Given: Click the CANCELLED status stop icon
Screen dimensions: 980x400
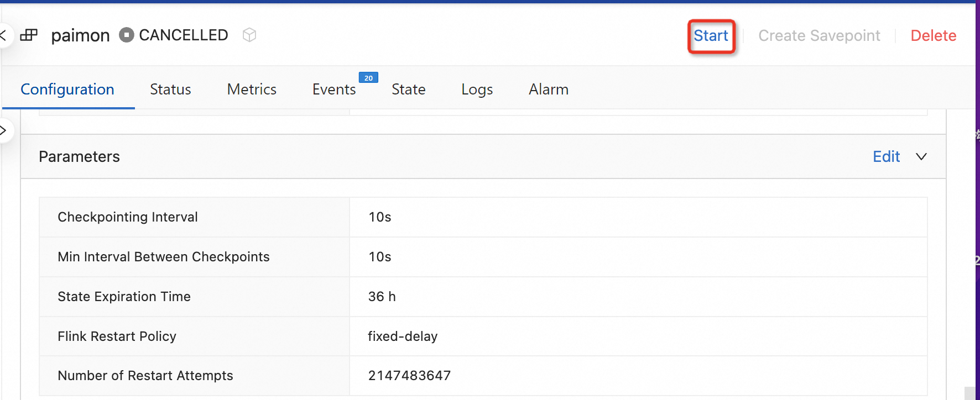Looking at the screenshot, I should click(127, 35).
